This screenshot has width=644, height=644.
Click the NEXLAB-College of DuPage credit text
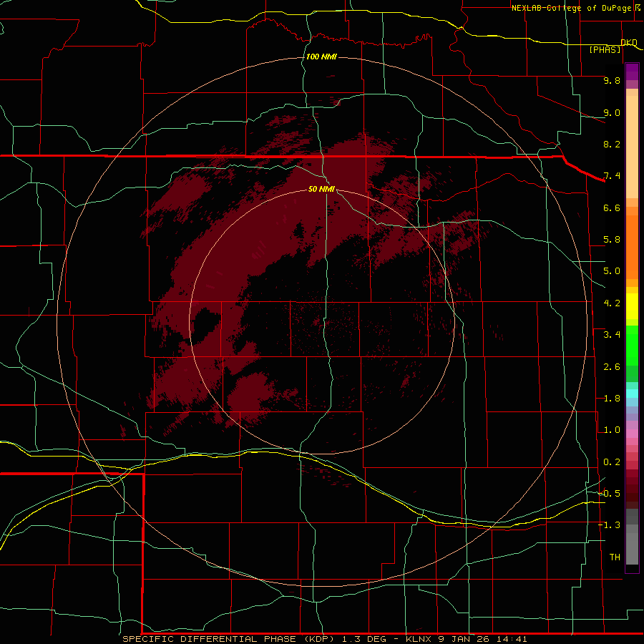point(577,8)
